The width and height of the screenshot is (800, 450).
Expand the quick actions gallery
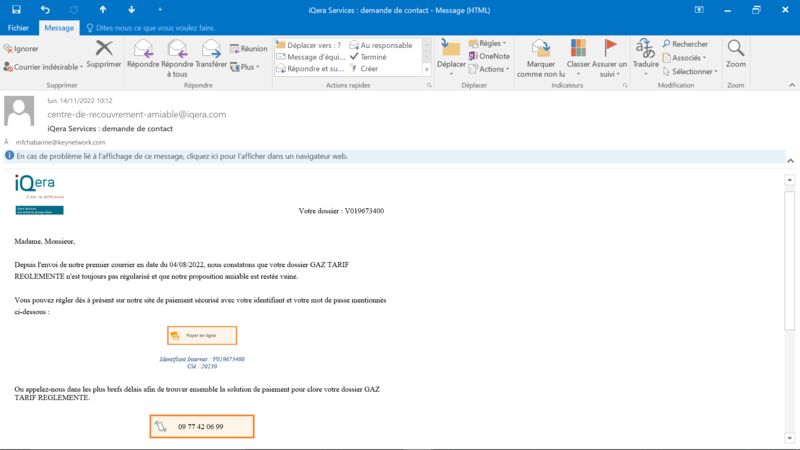(x=427, y=69)
